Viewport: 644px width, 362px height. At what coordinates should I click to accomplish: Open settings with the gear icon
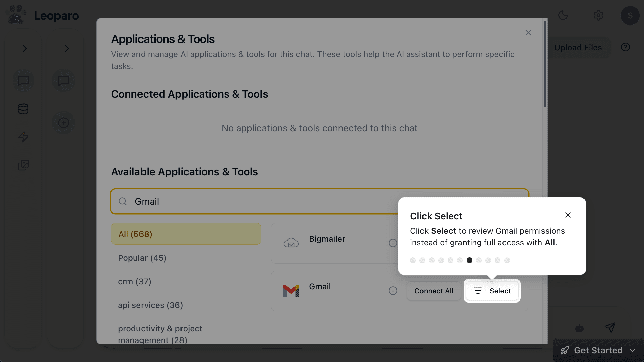click(598, 15)
